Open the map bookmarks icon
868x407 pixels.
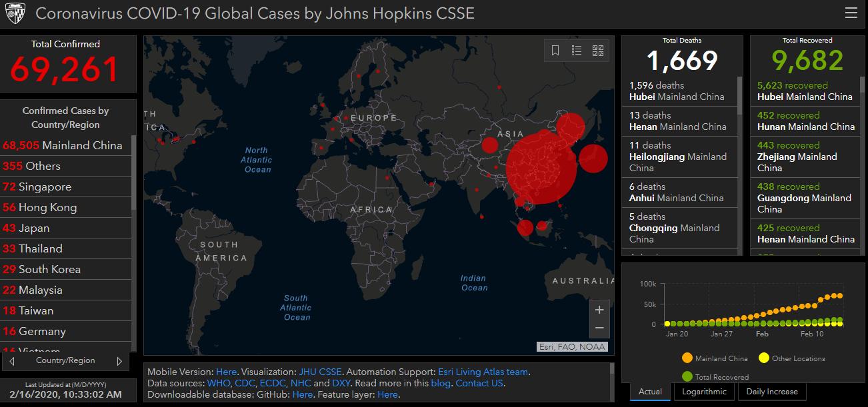[x=555, y=51]
